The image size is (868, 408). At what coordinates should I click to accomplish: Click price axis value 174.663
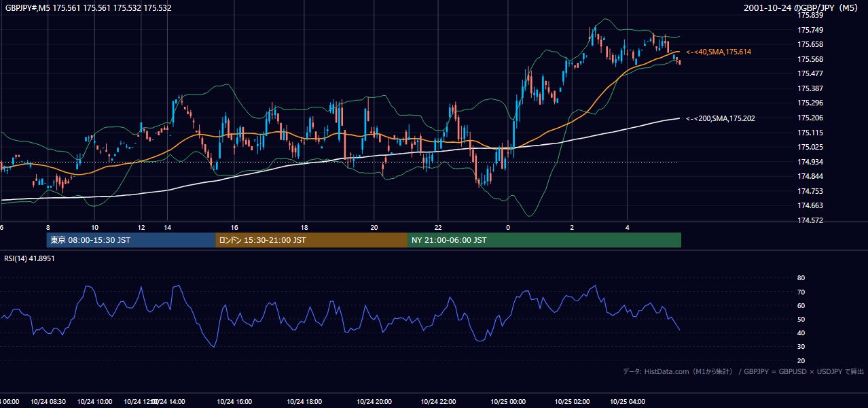point(810,205)
